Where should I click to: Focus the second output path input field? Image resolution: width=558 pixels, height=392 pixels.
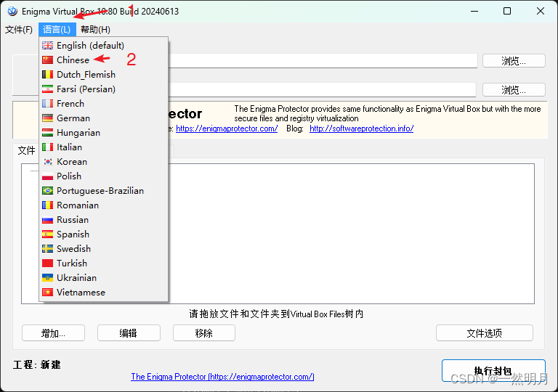(x=323, y=89)
